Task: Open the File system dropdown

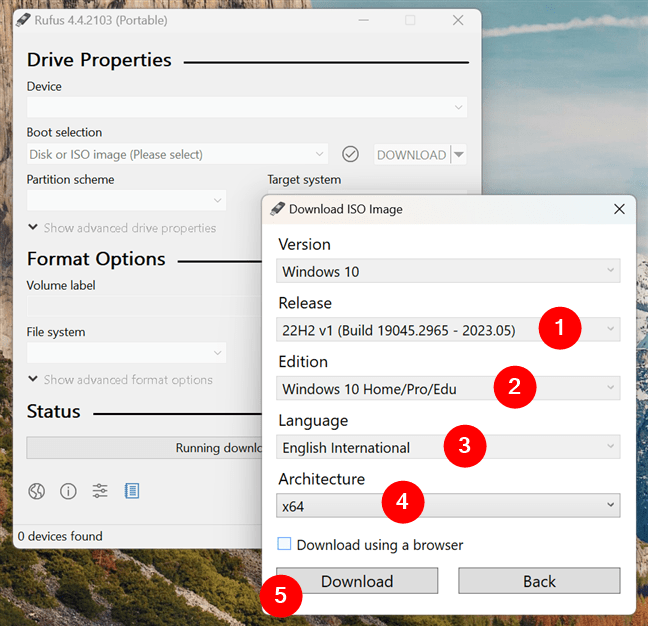Action: tap(126, 352)
